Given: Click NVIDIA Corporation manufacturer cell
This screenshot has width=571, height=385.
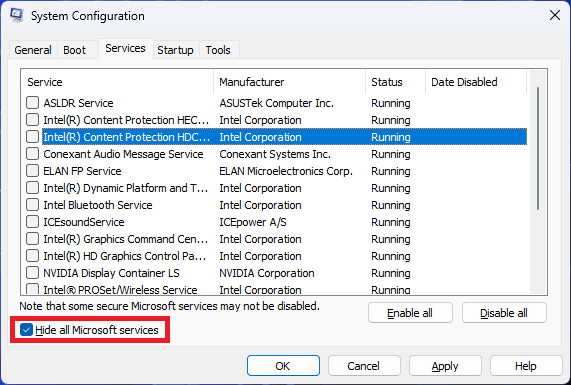Looking at the screenshot, I should click(267, 273).
